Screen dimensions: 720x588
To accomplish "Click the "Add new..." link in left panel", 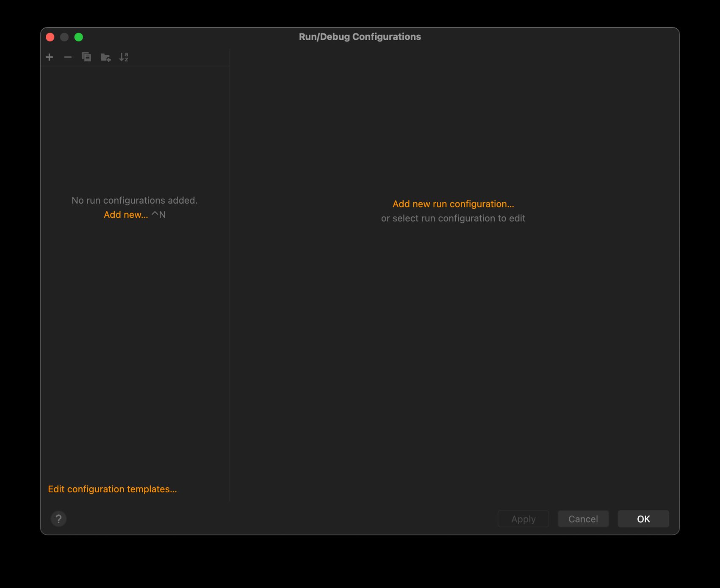I will [x=126, y=215].
